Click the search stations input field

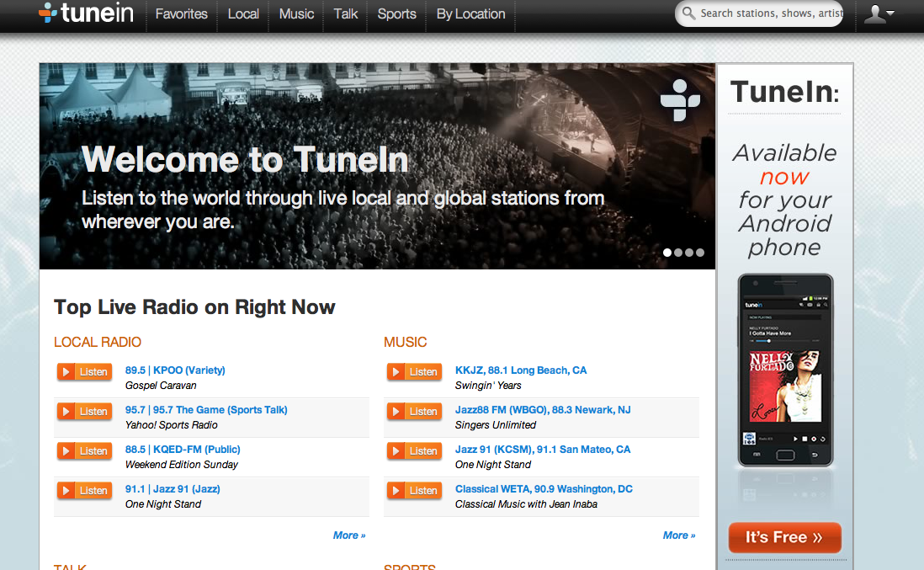pyautogui.click(x=759, y=13)
